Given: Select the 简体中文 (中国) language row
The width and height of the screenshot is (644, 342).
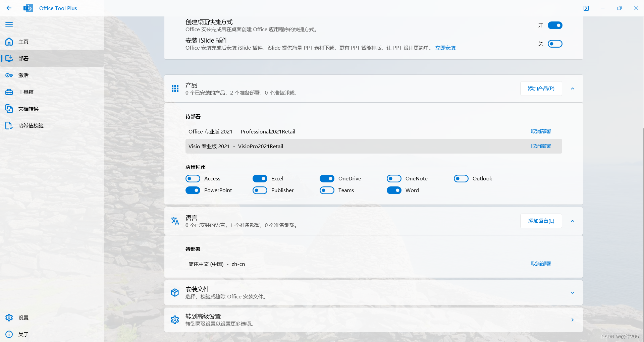Looking at the screenshot, I should tap(374, 264).
